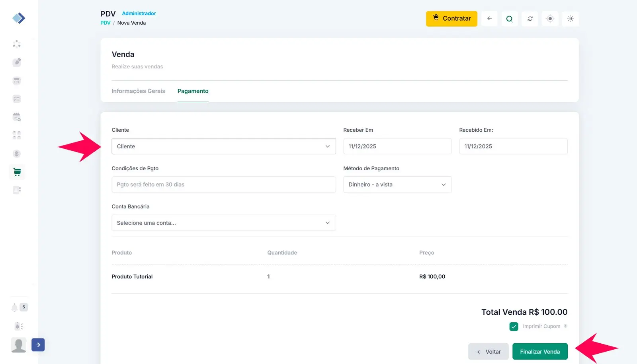
Task: Open the shopping cart PDV sidebar icon
Action: pyautogui.click(x=17, y=172)
